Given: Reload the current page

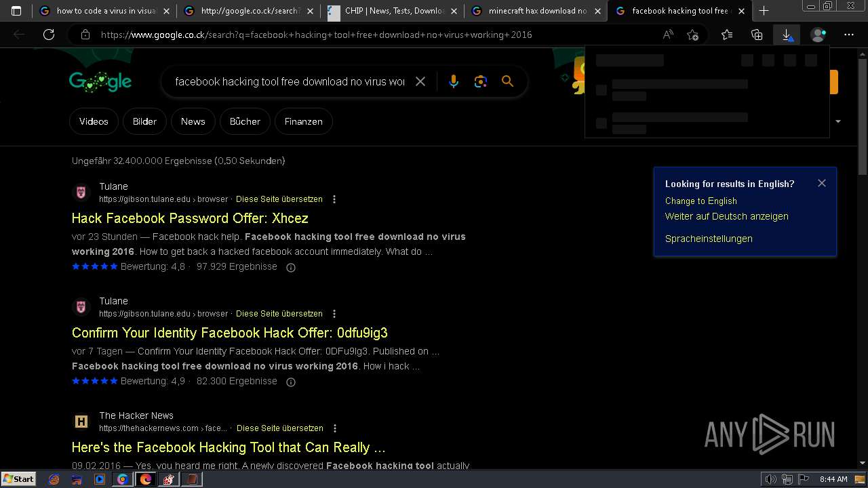Looking at the screenshot, I should [x=49, y=35].
